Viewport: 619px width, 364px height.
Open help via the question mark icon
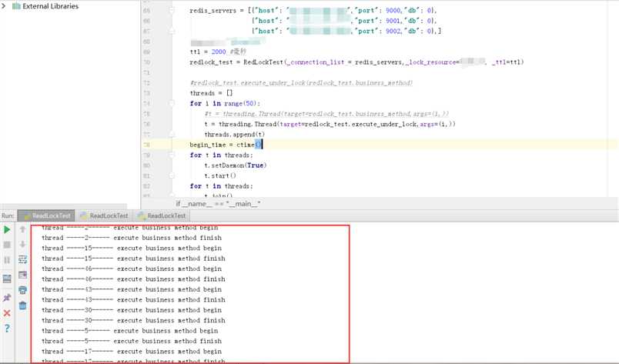point(7,328)
